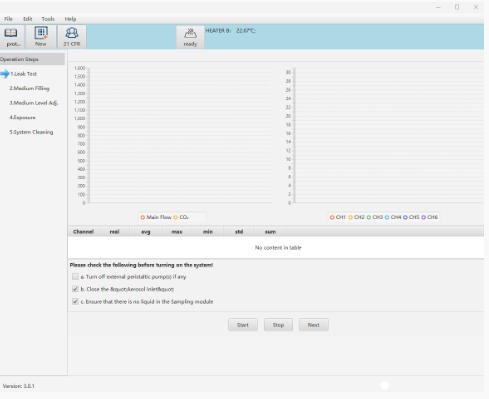This screenshot has height=399, width=489.
Task: Click the 'No content in table' message
Action: coord(278,248)
